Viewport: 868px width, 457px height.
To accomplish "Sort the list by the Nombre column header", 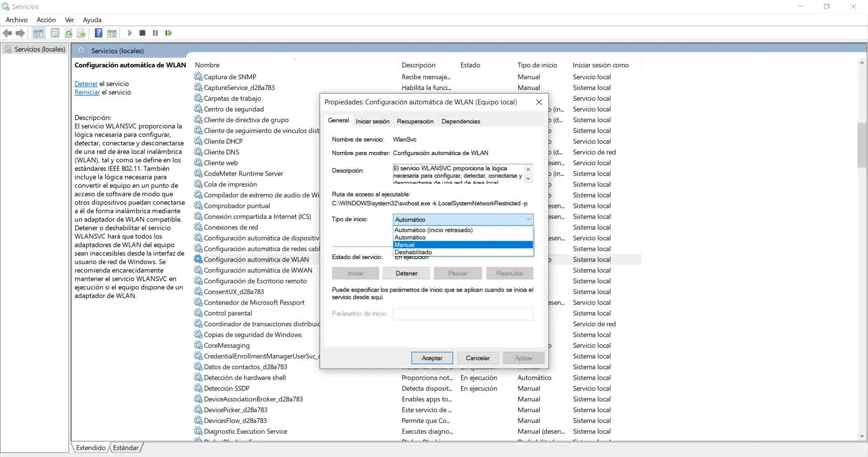I will point(296,65).
